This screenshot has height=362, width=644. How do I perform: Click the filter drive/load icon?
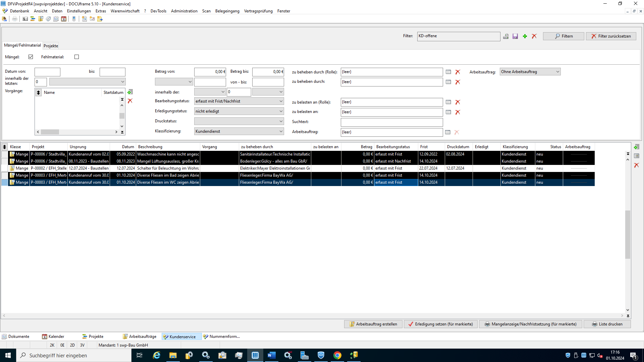click(x=506, y=36)
